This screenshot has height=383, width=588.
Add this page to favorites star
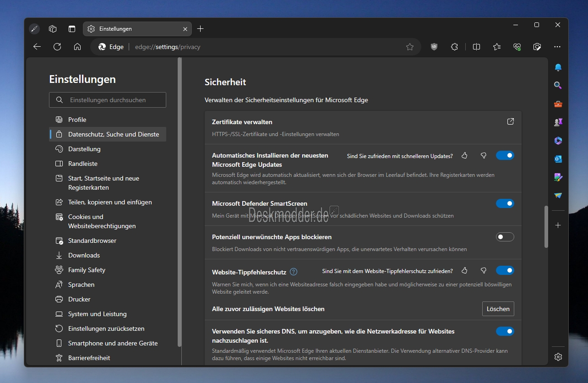(x=410, y=47)
